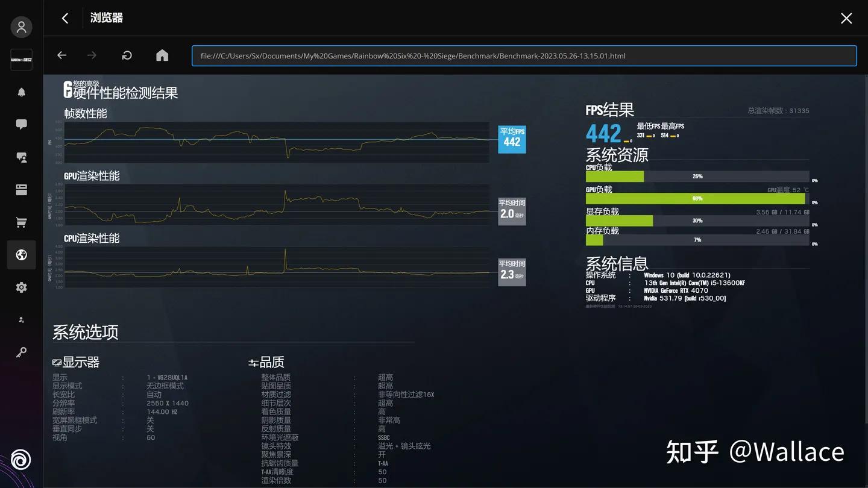Navigate back using browser back arrow
The height and width of the screenshot is (488, 868).
click(x=61, y=55)
